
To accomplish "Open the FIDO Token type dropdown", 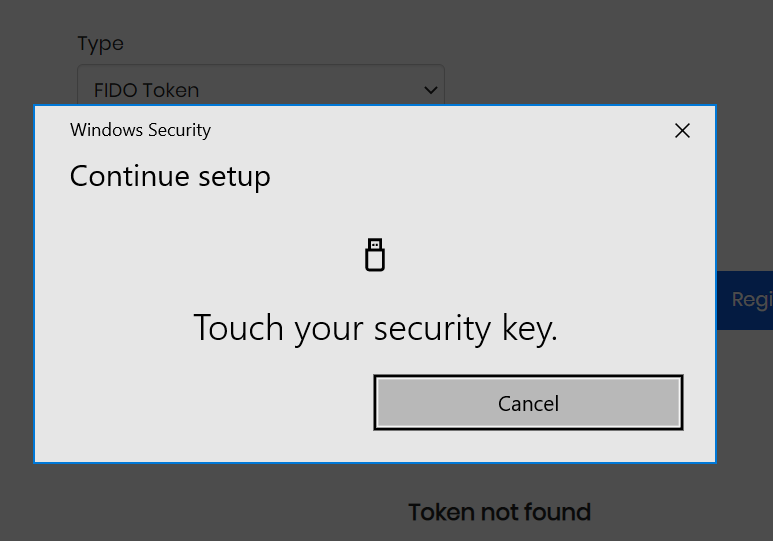I will coord(260,89).
